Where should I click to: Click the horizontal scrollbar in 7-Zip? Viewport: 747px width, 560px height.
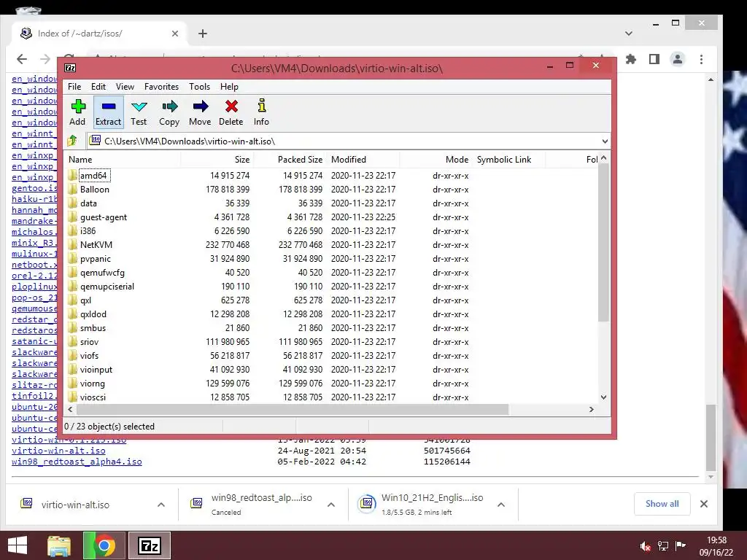(x=293, y=410)
